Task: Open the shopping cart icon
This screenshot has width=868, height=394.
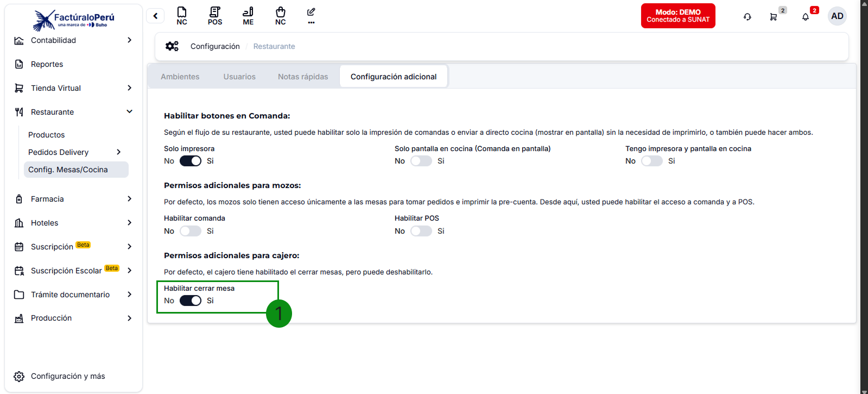Action: click(773, 17)
